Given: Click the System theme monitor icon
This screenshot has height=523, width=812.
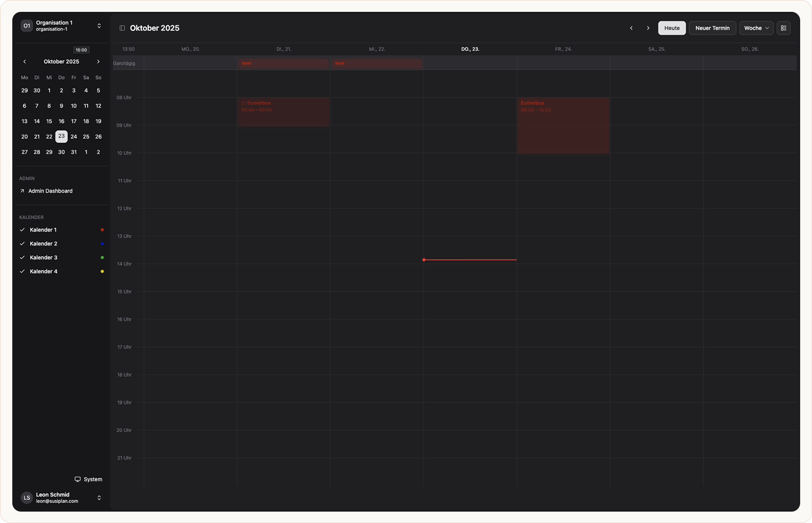Looking at the screenshot, I should [77, 479].
